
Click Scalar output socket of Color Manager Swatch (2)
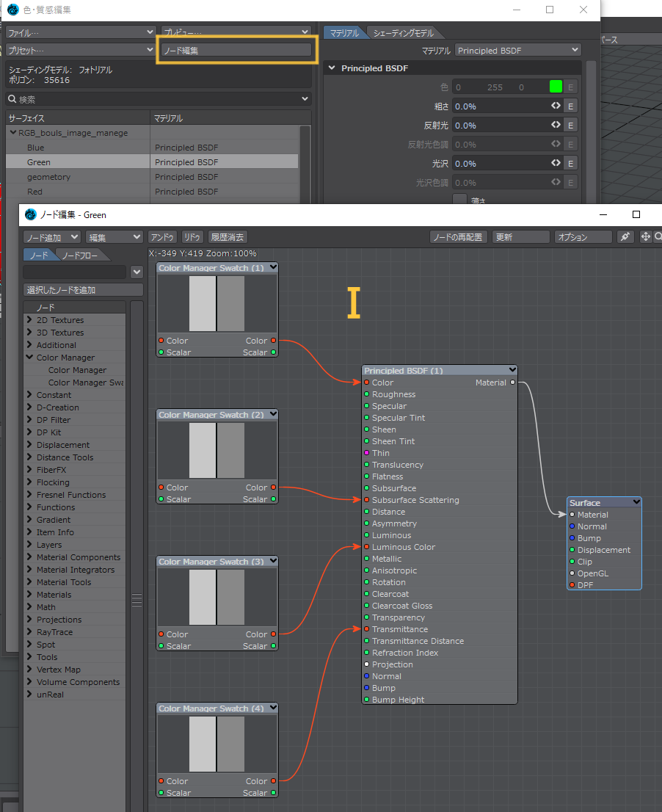click(273, 499)
